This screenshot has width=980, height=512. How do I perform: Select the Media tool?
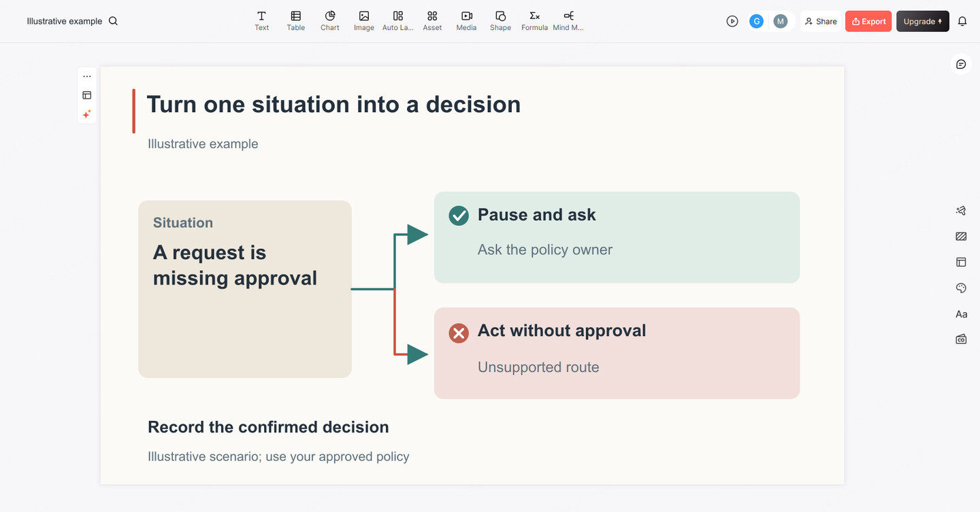466,20
